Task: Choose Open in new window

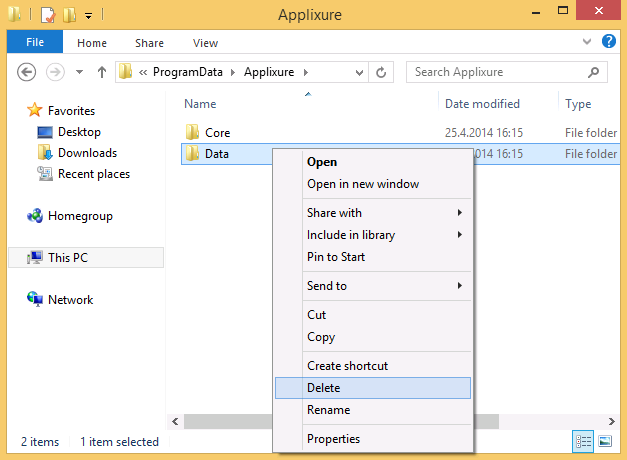Action: (373, 184)
